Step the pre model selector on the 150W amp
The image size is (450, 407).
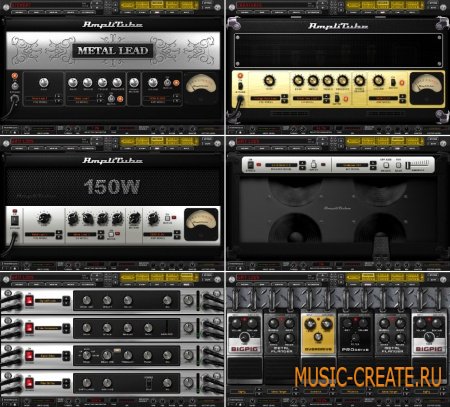click(59, 234)
